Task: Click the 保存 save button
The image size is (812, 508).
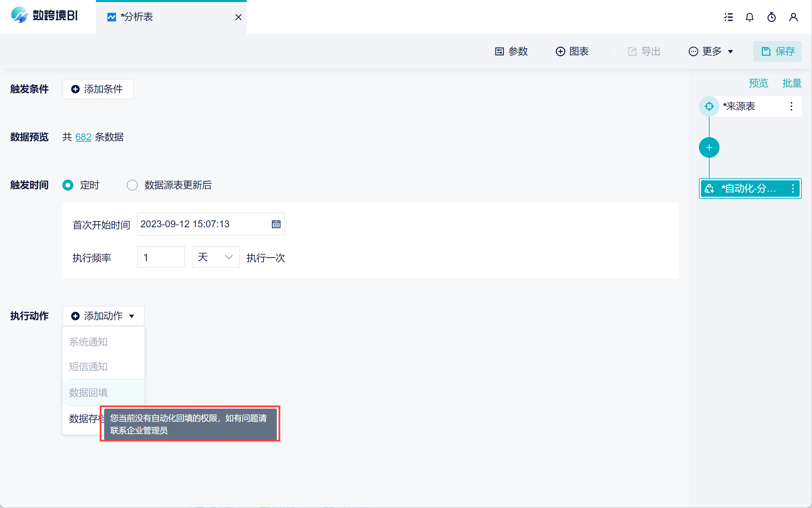Action: coord(777,51)
